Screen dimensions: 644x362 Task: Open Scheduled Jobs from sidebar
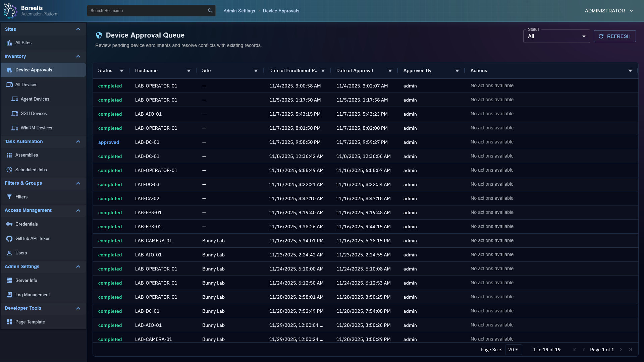coord(31,170)
